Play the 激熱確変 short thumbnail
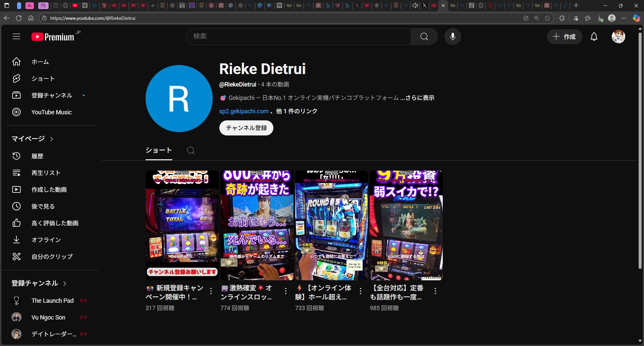 257,225
